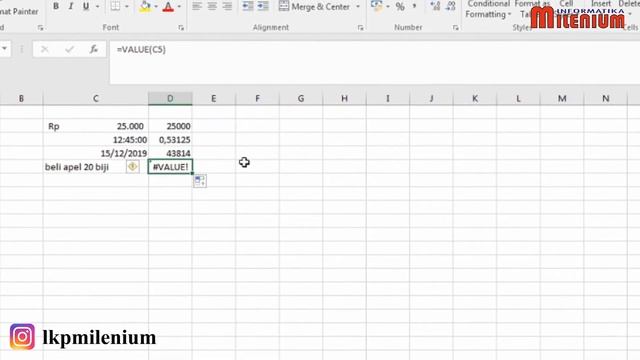Select cell showing 0,53125
The height and width of the screenshot is (360, 640).
[170, 140]
